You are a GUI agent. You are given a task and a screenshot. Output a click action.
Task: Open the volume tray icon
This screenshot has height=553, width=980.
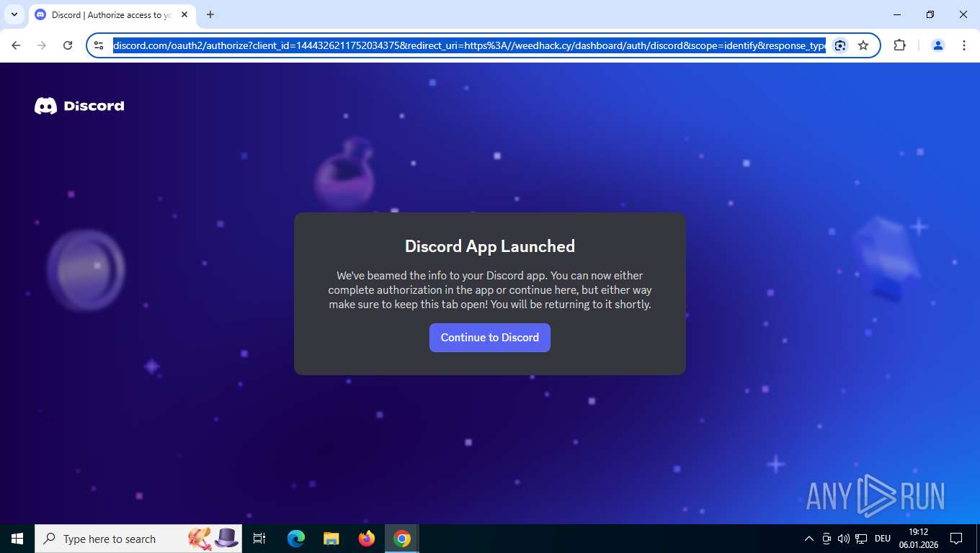(844, 539)
